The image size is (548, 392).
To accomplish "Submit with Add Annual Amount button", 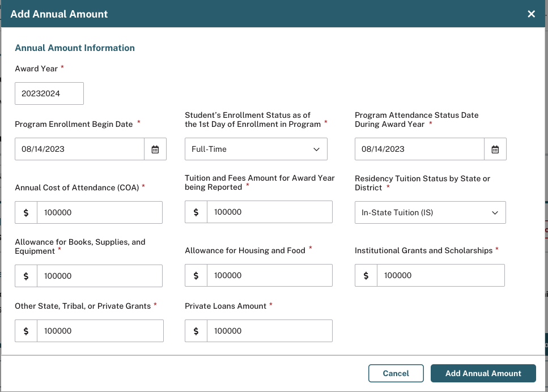I will tap(483, 373).
